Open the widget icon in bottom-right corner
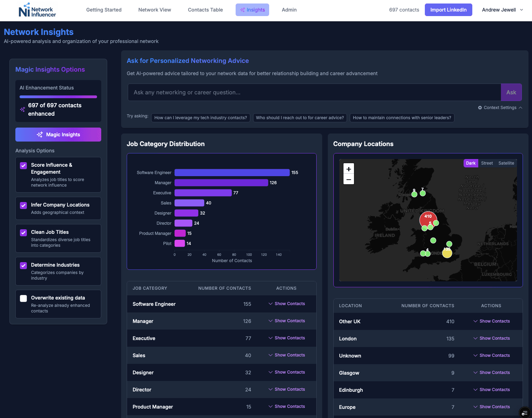The width and height of the screenshot is (532, 418). pyautogui.click(x=524, y=413)
